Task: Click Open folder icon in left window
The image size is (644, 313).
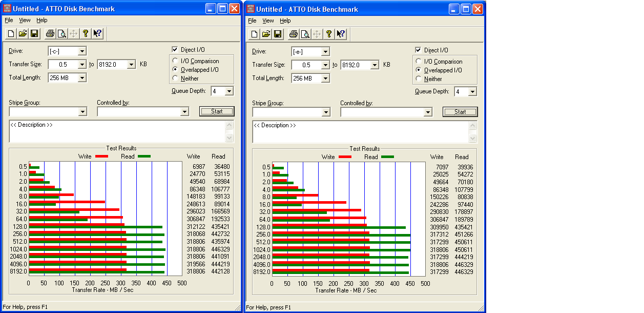Action: 23,34
